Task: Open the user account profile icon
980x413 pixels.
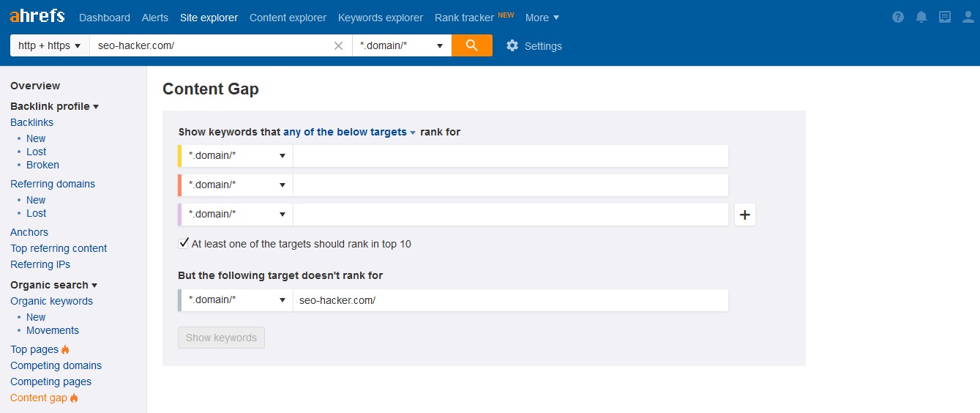Action: click(x=968, y=17)
